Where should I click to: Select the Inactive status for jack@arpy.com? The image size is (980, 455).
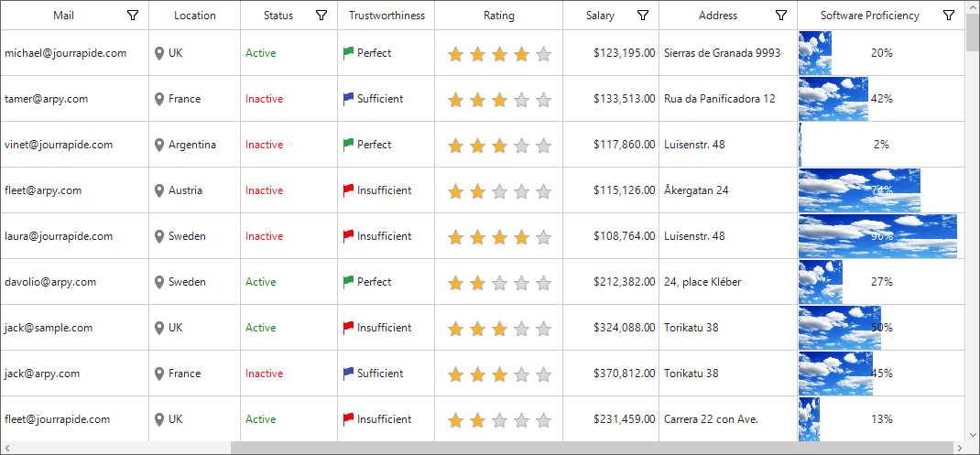pyautogui.click(x=265, y=374)
